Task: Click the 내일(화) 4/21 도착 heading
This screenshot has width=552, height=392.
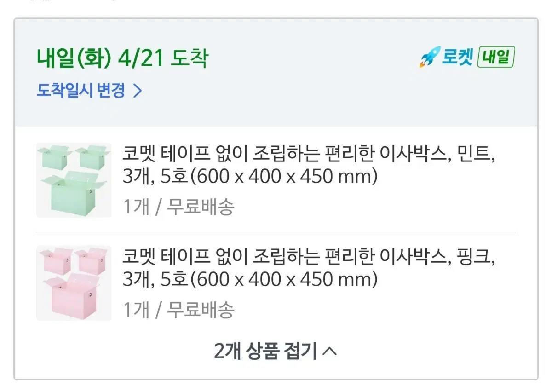Action: coord(122,58)
